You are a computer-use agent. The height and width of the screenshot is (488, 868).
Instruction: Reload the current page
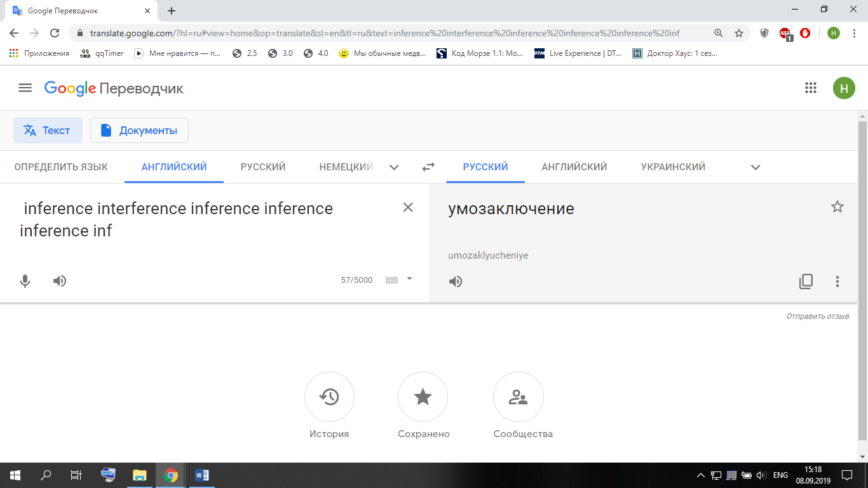tap(55, 33)
